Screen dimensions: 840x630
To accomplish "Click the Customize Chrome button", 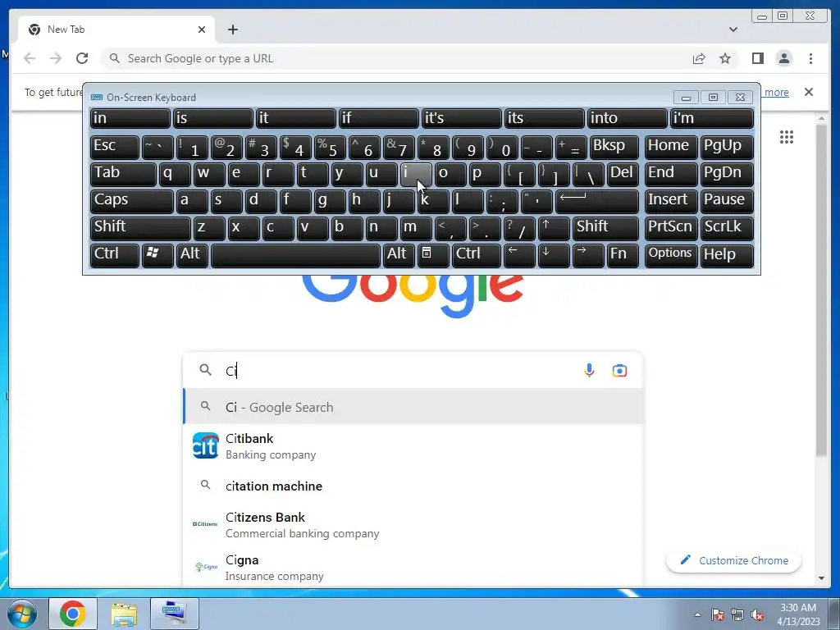I will point(734,560).
